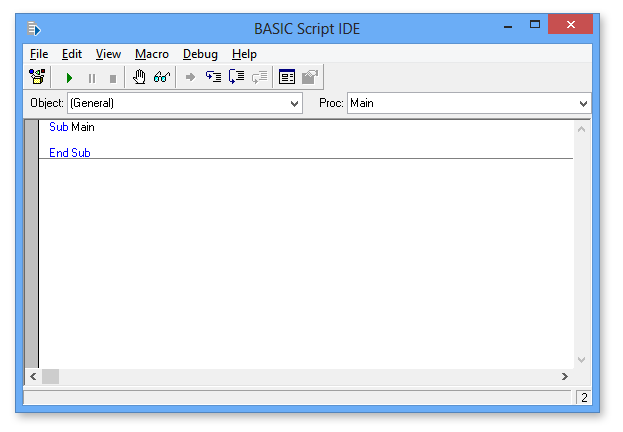623x432 pixels.
Task: Expand the Proc dropdown showing Main
Action: click(583, 103)
